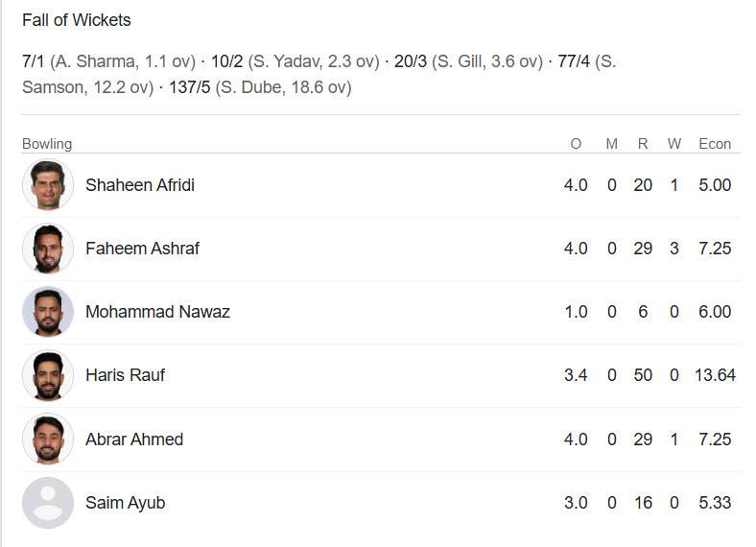The image size is (756, 547).
Task: Open Mohammad Nawaz's player photo
Action: click(48, 312)
